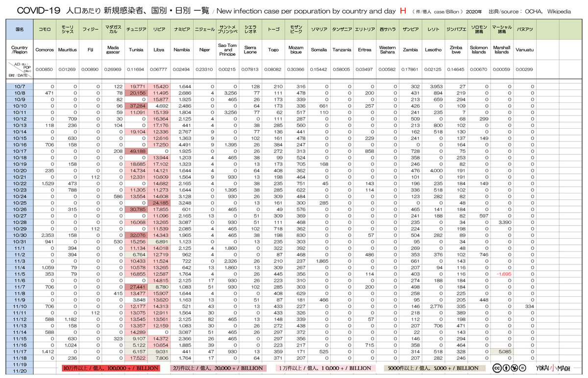Select the red 100,000+ / BILLION legend box

[111, 368]
